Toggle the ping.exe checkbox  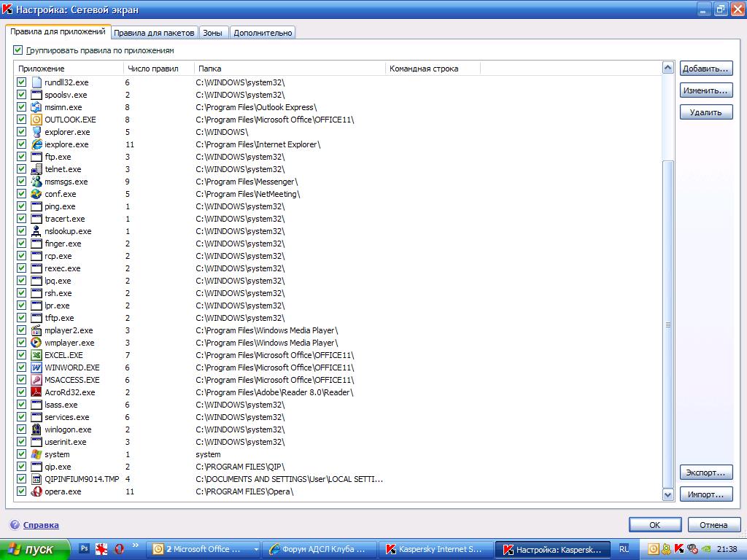(x=21, y=206)
